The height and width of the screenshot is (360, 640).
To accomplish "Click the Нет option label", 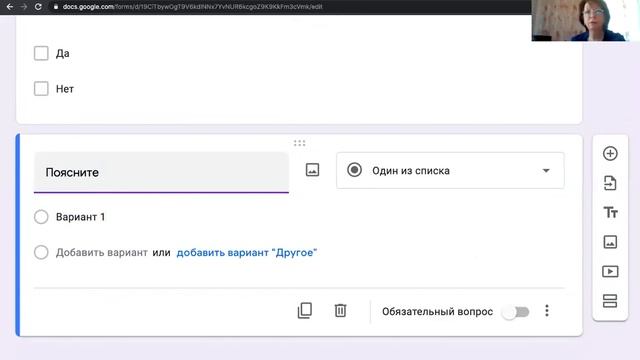I will click(x=65, y=89).
